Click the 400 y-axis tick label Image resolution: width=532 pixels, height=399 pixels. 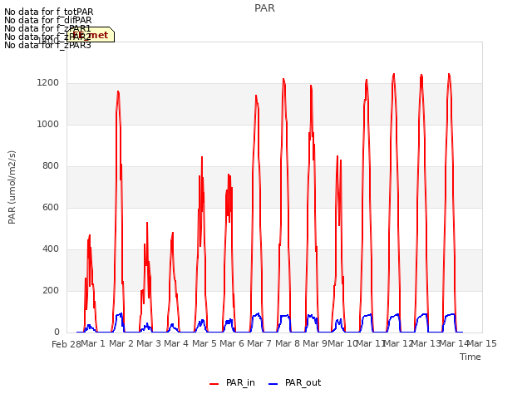(51, 249)
